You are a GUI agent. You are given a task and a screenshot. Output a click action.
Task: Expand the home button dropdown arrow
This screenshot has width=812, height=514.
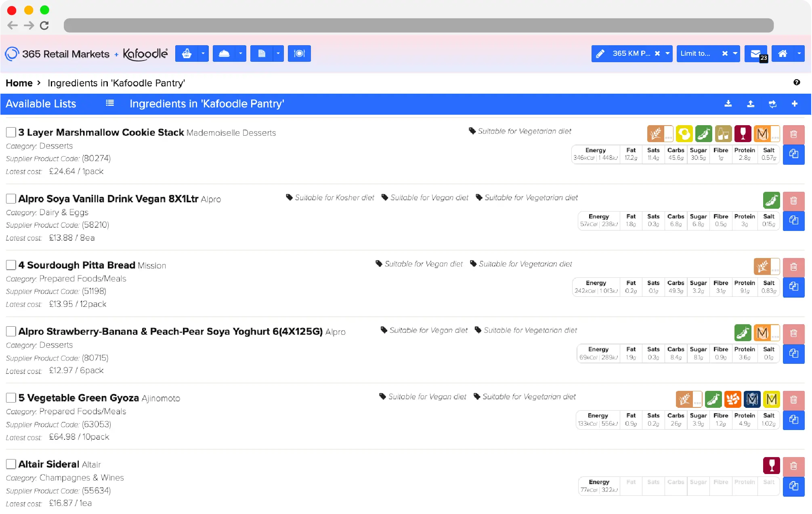pyautogui.click(x=799, y=53)
